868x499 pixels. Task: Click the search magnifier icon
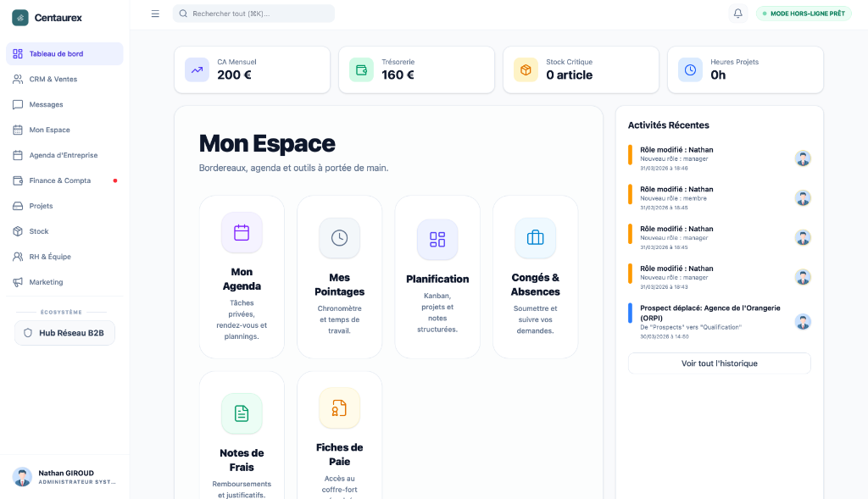(x=183, y=14)
